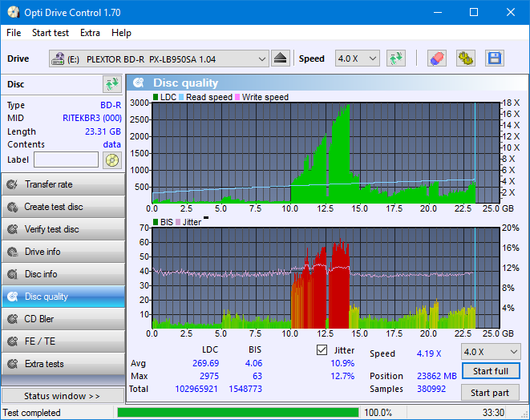Click the BIS Total value 1548773
The height and width of the screenshot is (420, 530).
245,389
